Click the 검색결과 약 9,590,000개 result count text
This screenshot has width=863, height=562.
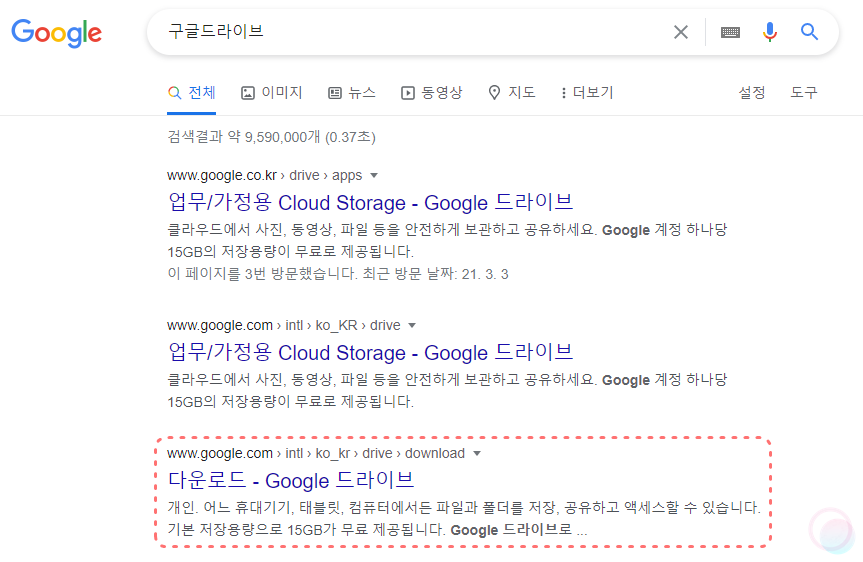click(271, 137)
